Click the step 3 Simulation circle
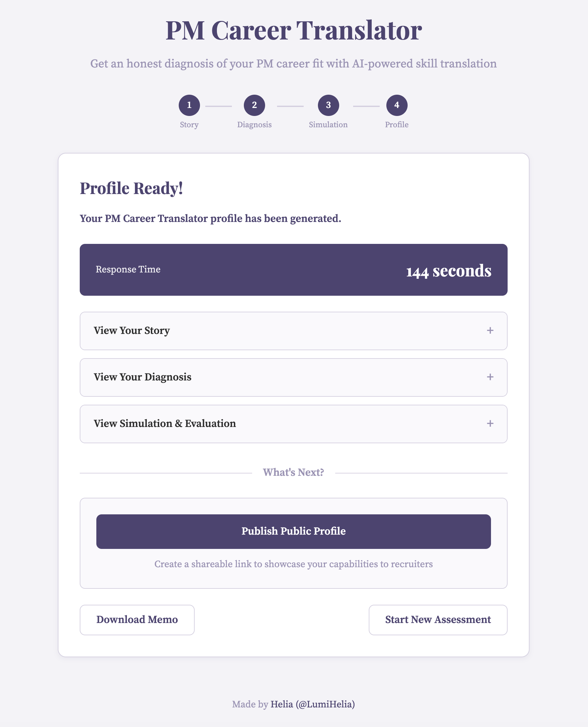This screenshot has height=727, width=588. click(x=328, y=105)
